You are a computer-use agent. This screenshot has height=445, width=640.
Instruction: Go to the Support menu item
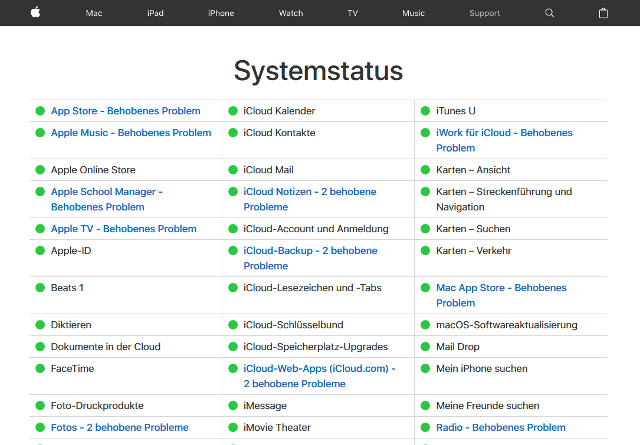[x=484, y=13]
